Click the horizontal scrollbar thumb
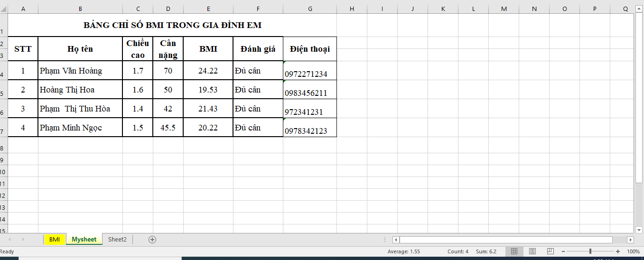 pos(506,240)
